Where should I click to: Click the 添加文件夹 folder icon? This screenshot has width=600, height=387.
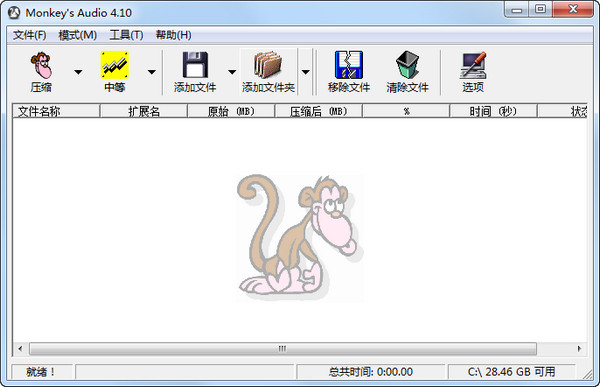(x=268, y=65)
